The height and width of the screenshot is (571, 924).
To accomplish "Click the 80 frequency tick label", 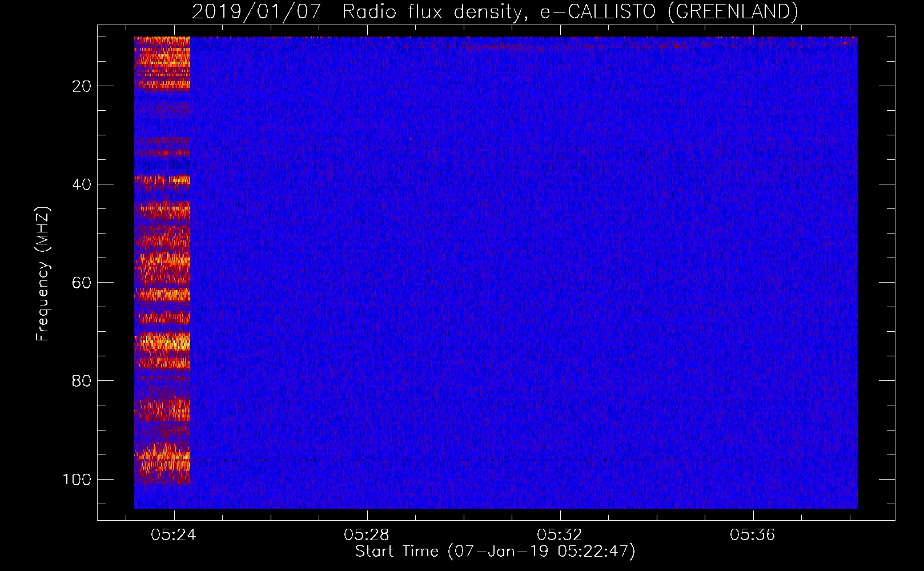I will (x=82, y=381).
